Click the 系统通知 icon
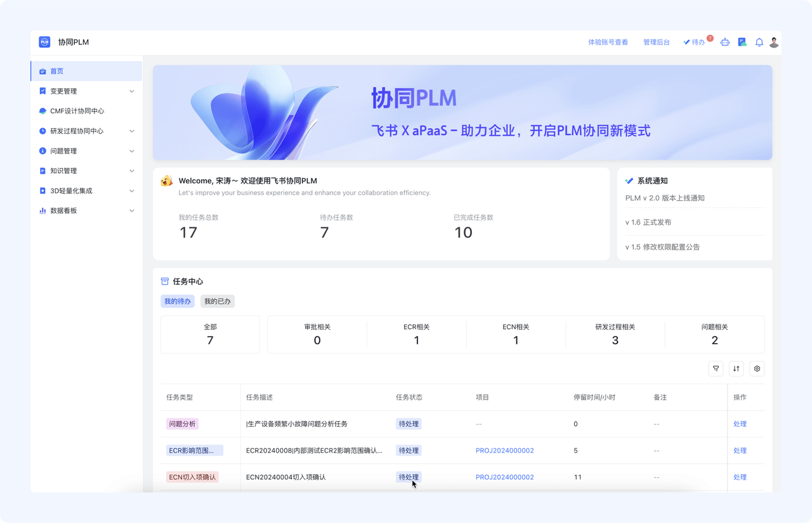Image resolution: width=812 pixels, height=523 pixels. 629,181
